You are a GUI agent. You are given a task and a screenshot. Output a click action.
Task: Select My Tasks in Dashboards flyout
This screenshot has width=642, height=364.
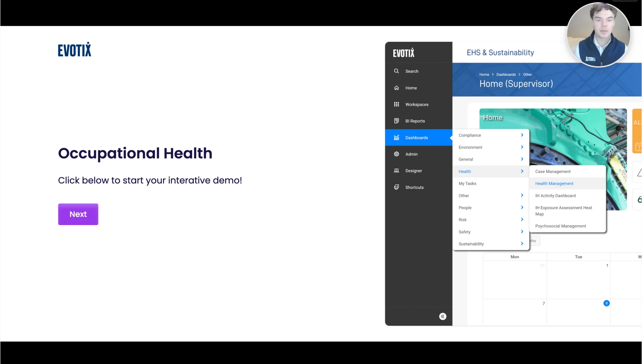pos(491,183)
